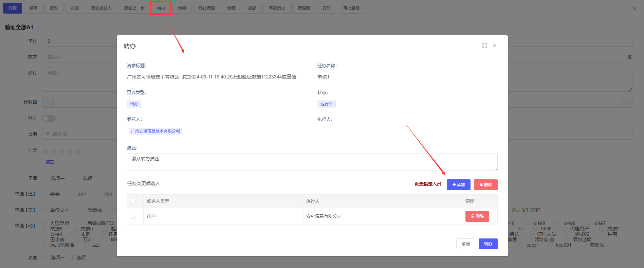The height and width of the screenshot is (268, 644).
Task: Click the 取消 button in the dialog
Action: point(465,244)
